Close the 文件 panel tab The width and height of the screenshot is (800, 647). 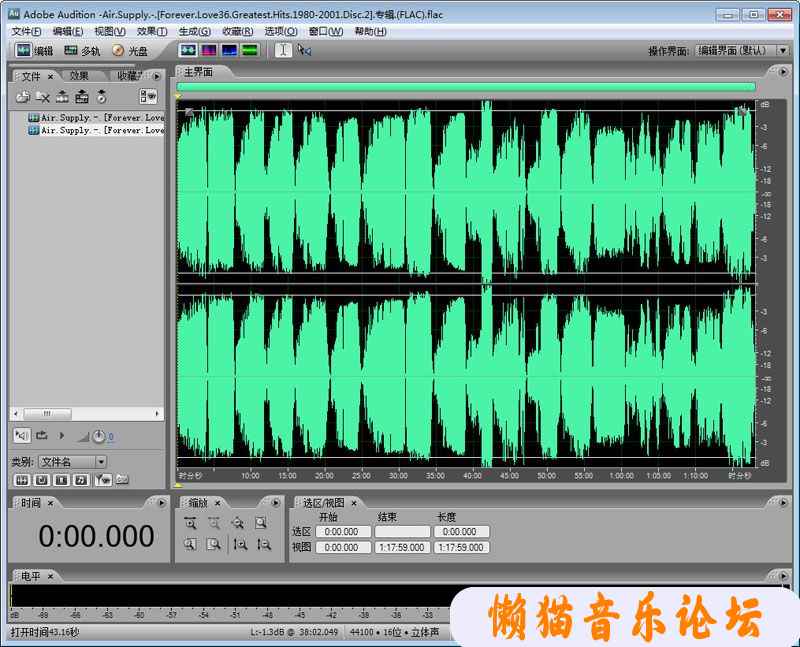point(51,77)
